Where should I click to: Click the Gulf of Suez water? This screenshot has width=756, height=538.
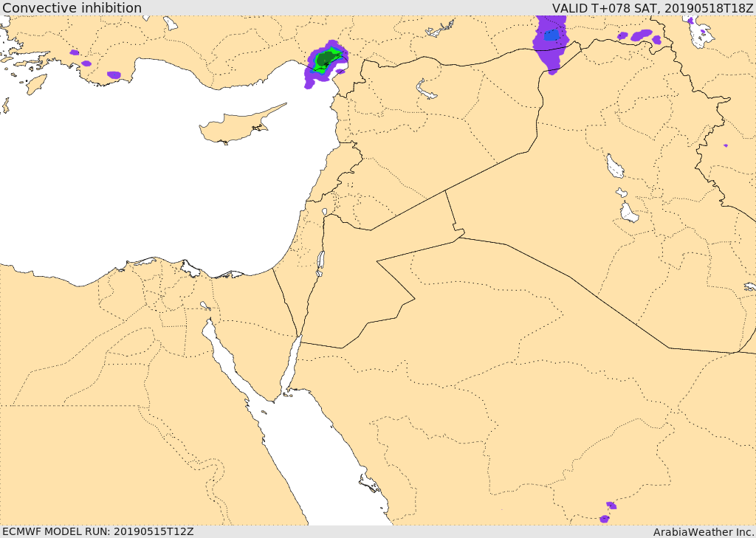click(x=226, y=356)
